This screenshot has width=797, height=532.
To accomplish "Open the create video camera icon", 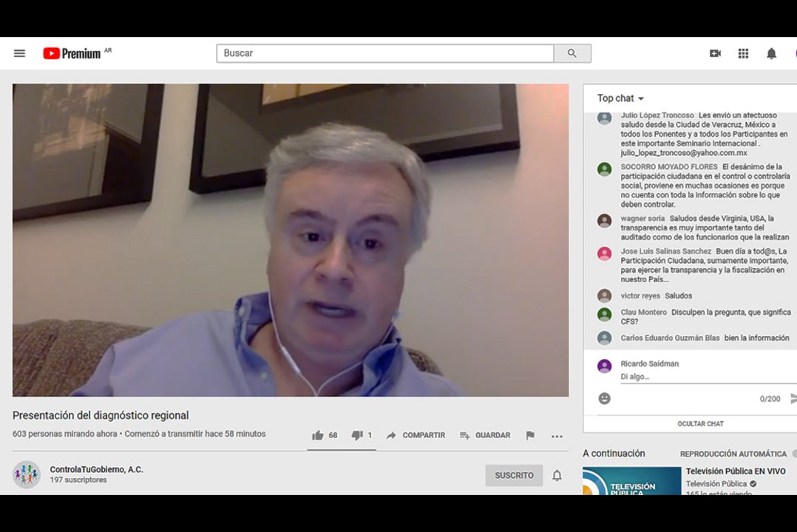I will (x=715, y=53).
